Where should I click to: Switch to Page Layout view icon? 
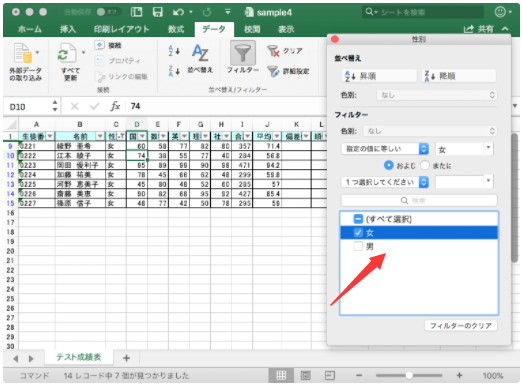pyautogui.click(x=305, y=376)
